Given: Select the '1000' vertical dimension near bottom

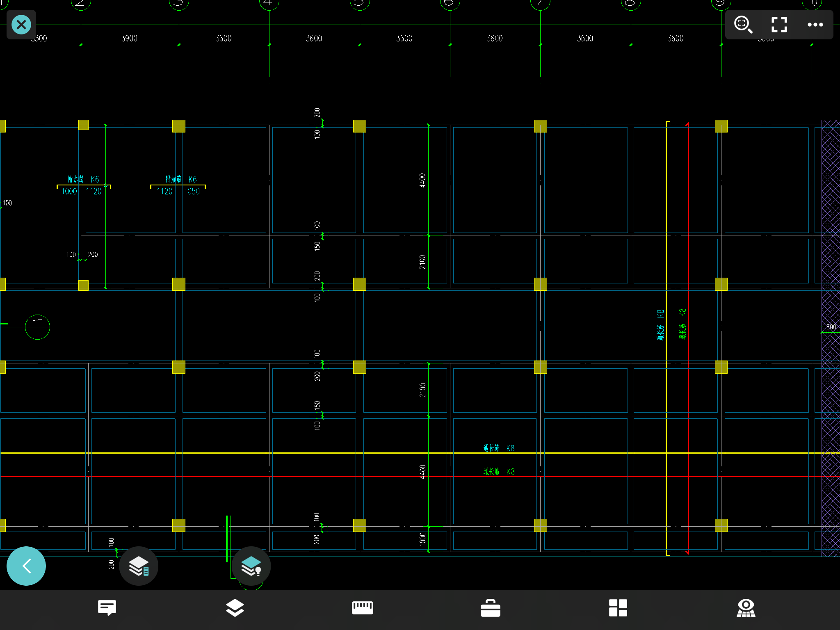Looking at the screenshot, I should coord(422,539).
